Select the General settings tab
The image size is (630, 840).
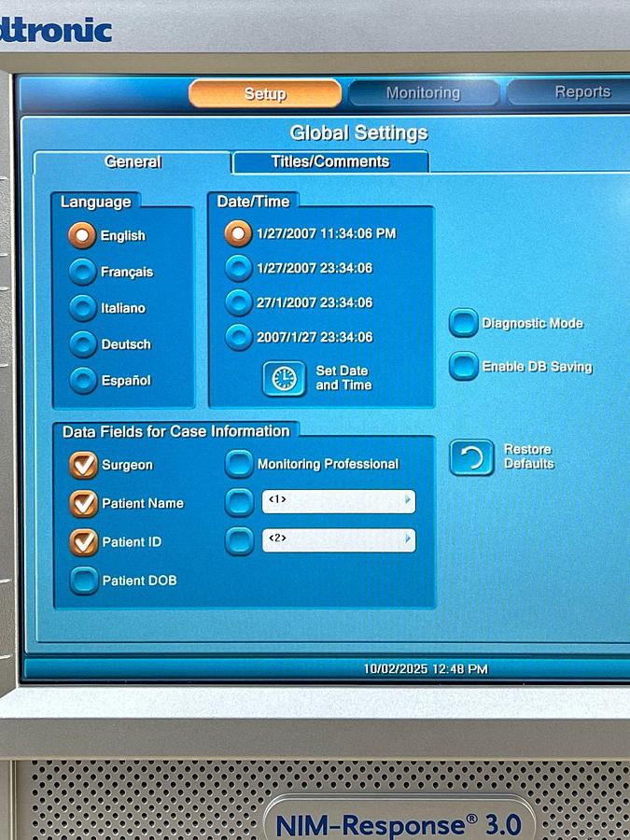[x=133, y=161]
